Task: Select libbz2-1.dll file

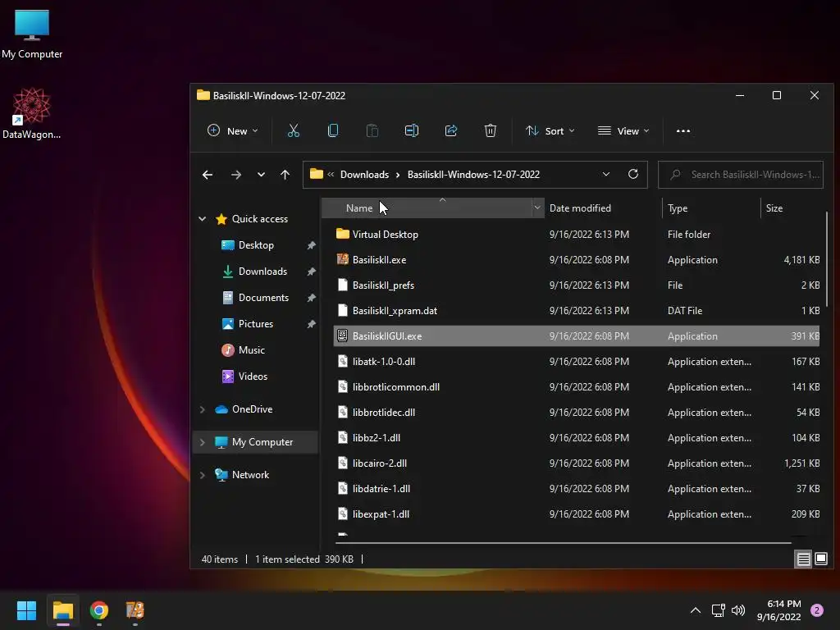Action: coord(376,438)
